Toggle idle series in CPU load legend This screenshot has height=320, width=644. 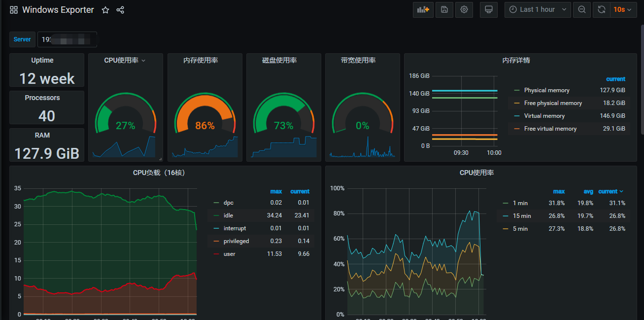[x=228, y=215]
